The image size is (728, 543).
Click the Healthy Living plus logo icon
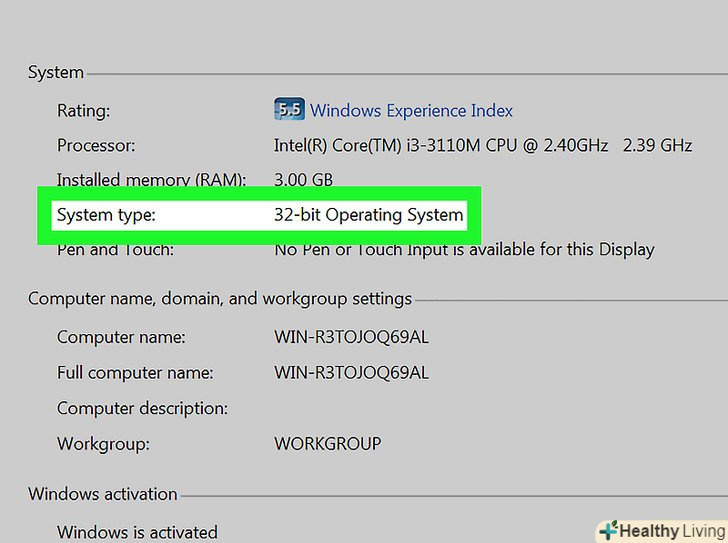point(607,531)
